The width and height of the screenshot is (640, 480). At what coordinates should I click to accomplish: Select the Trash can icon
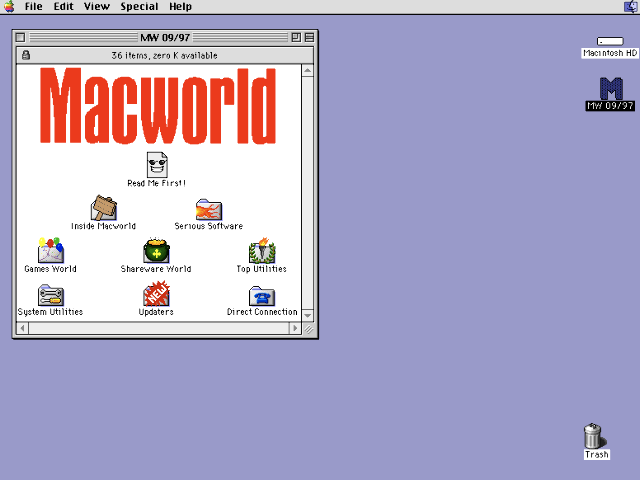pyautogui.click(x=594, y=436)
